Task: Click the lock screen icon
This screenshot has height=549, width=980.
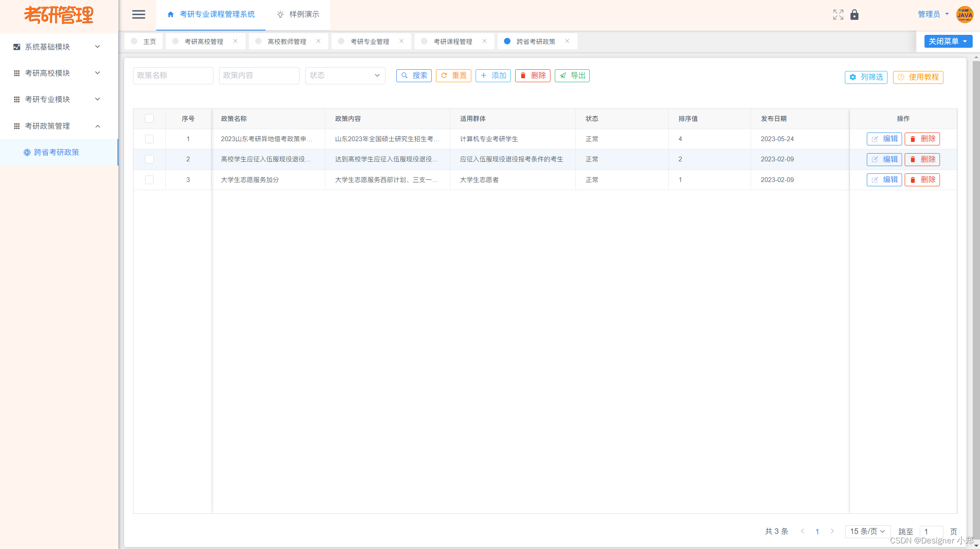Action: (x=854, y=15)
